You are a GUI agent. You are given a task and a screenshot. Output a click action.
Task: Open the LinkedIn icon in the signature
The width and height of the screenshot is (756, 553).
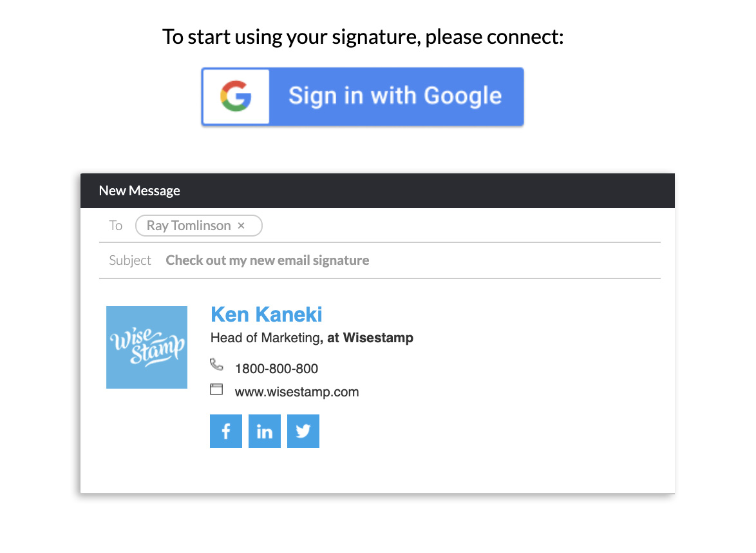(264, 431)
